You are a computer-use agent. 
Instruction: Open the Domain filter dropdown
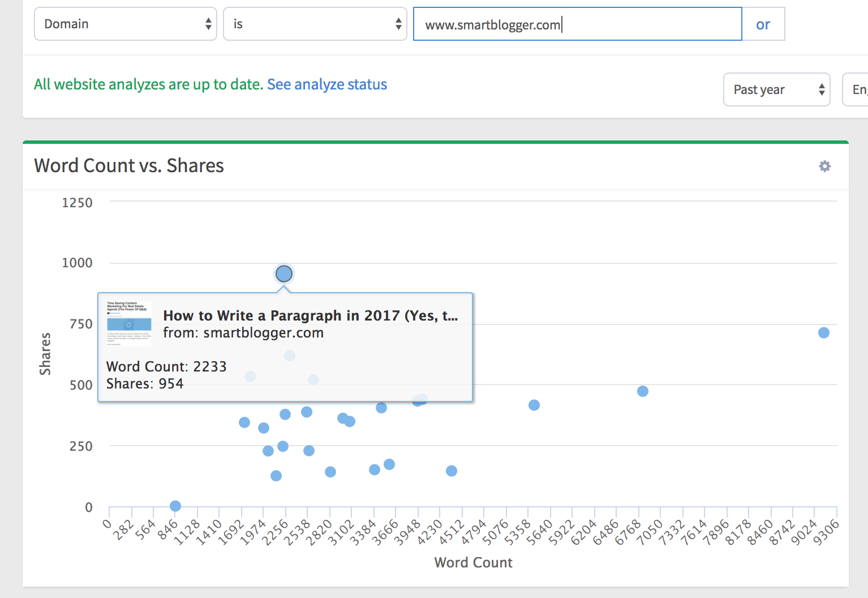pyautogui.click(x=126, y=24)
